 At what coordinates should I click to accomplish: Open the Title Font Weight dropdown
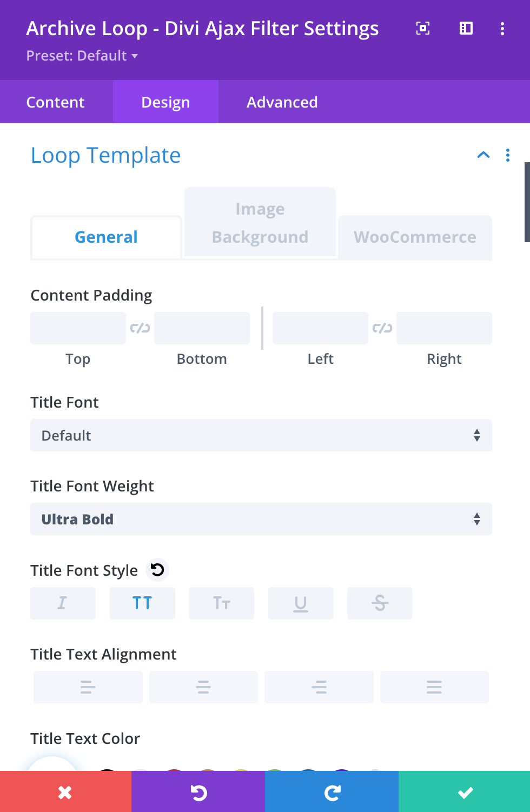(261, 520)
